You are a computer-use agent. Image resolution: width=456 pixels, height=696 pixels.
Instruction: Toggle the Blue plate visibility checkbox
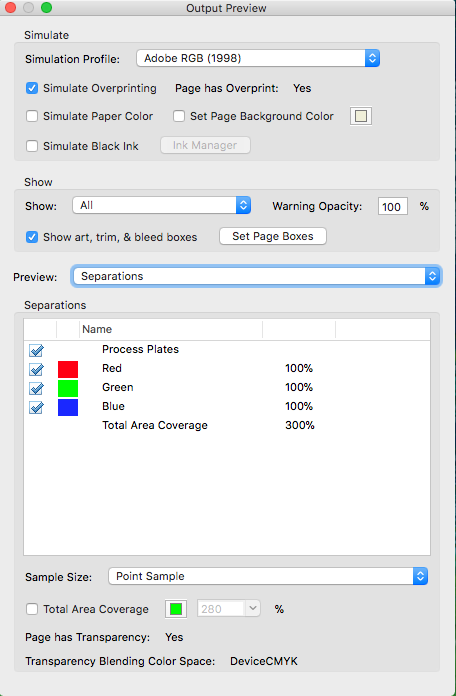point(36,407)
